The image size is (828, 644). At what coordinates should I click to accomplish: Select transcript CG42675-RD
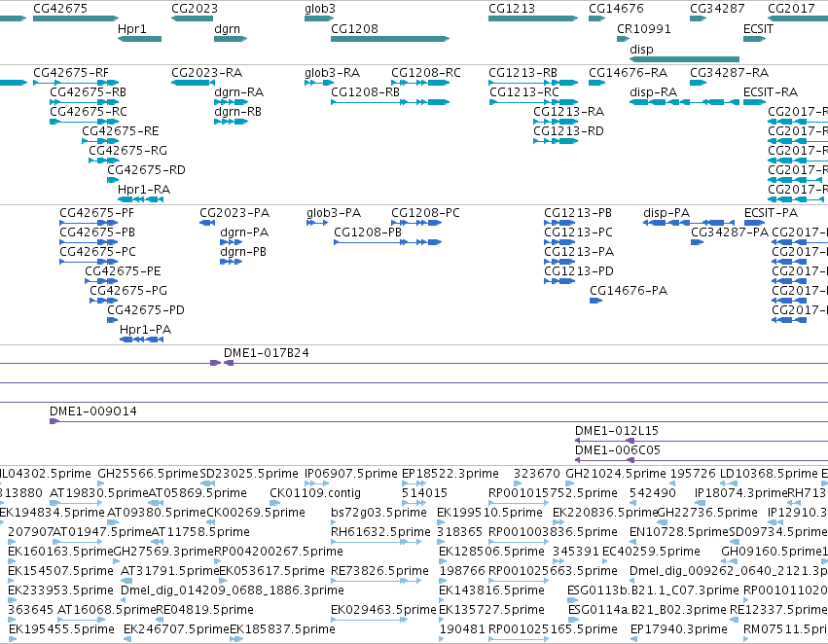[113, 180]
